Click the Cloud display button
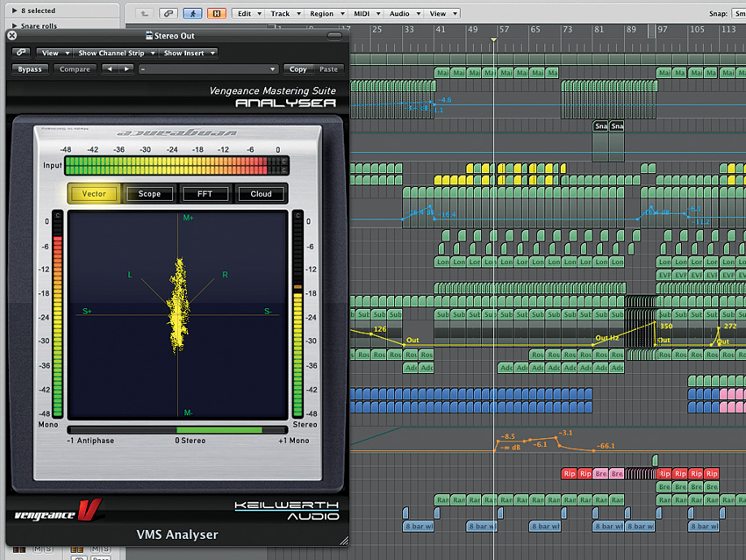746x560 pixels. click(x=261, y=194)
